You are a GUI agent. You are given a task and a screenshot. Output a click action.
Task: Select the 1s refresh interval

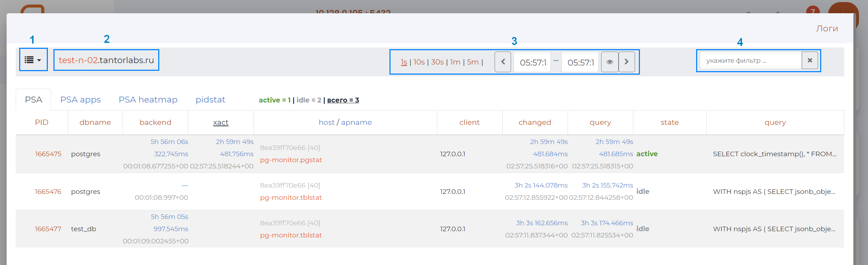click(x=404, y=62)
